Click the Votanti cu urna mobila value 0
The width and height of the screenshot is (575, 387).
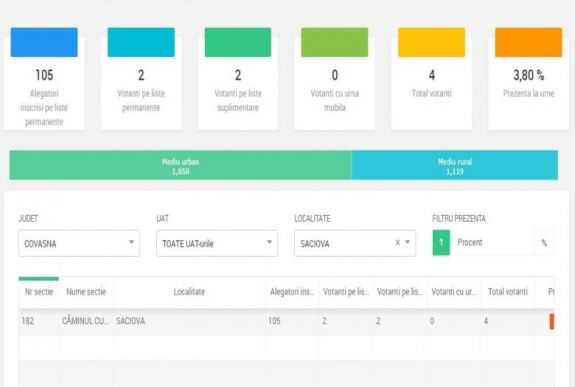335,75
